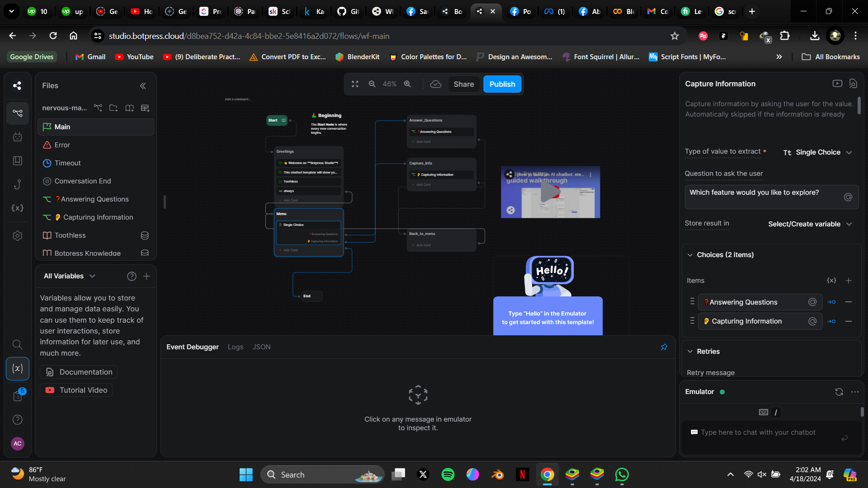
Task: Click the zoom out magnifier icon
Action: (372, 84)
